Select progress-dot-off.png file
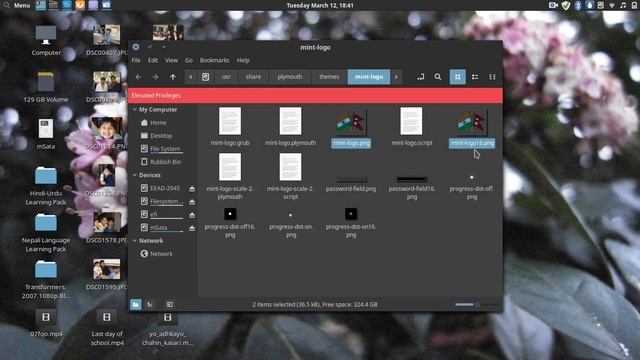The image size is (640, 360). click(x=472, y=188)
